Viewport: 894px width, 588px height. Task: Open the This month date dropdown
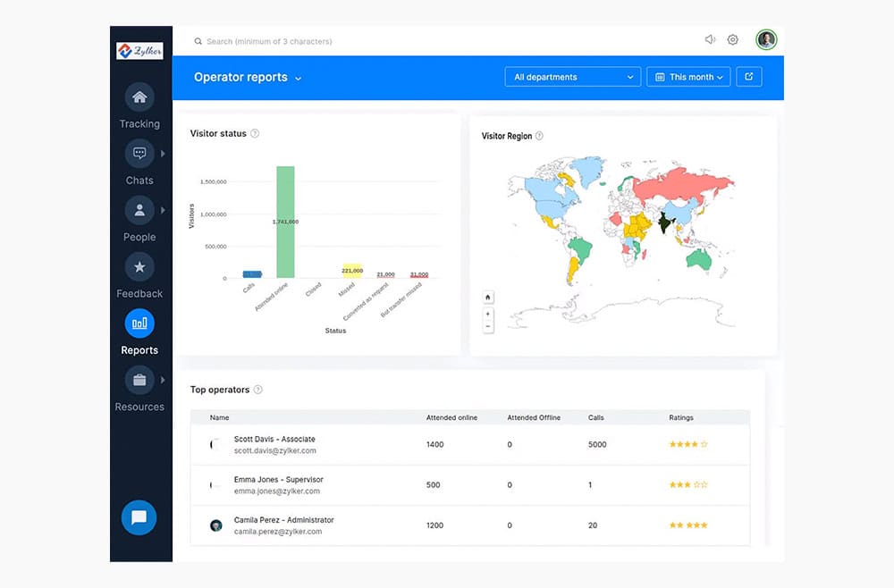(x=688, y=77)
